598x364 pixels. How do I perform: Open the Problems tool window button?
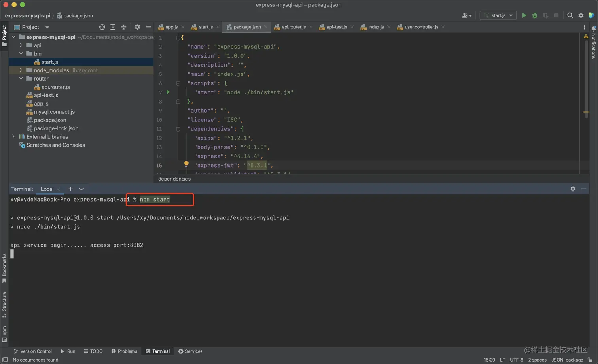tap(124, 351)
